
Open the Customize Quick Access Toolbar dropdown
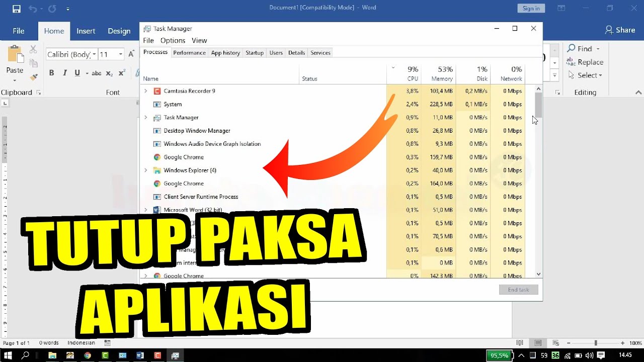click(x=68, y=9)
